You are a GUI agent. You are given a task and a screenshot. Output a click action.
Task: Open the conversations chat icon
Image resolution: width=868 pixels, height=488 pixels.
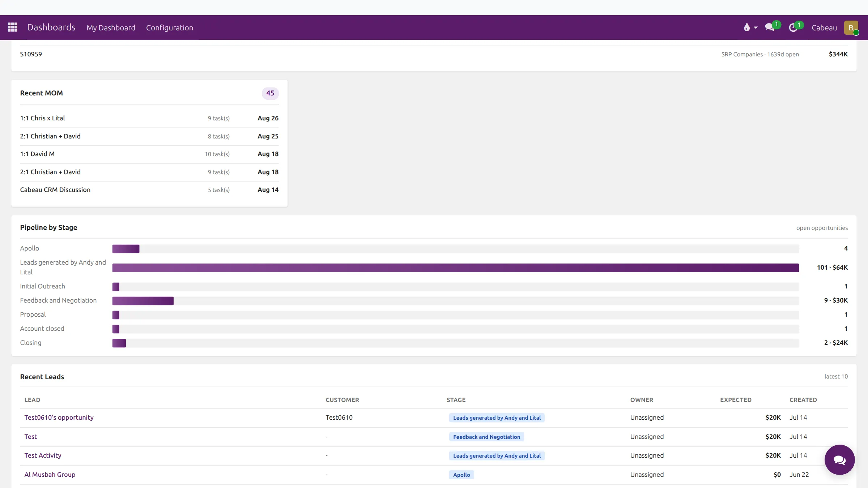[770, 27]
